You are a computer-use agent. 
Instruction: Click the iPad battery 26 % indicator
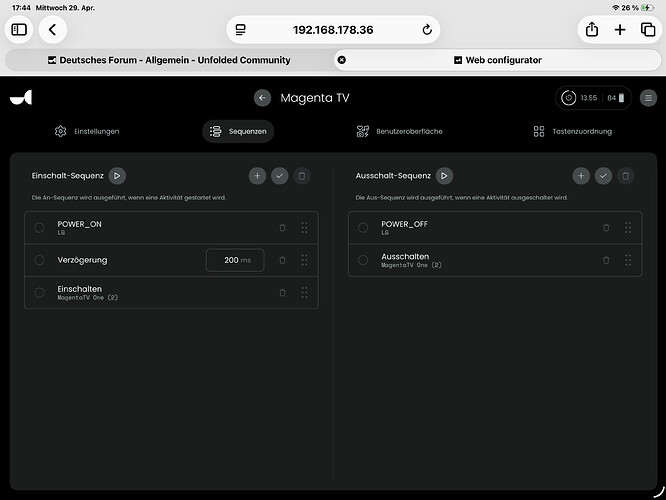point(637,8)
